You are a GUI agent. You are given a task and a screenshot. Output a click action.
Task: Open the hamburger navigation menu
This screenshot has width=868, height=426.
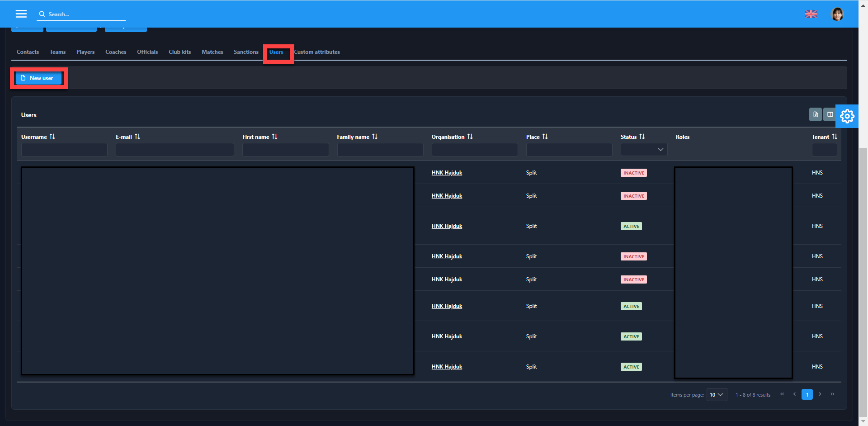(21, 14)
